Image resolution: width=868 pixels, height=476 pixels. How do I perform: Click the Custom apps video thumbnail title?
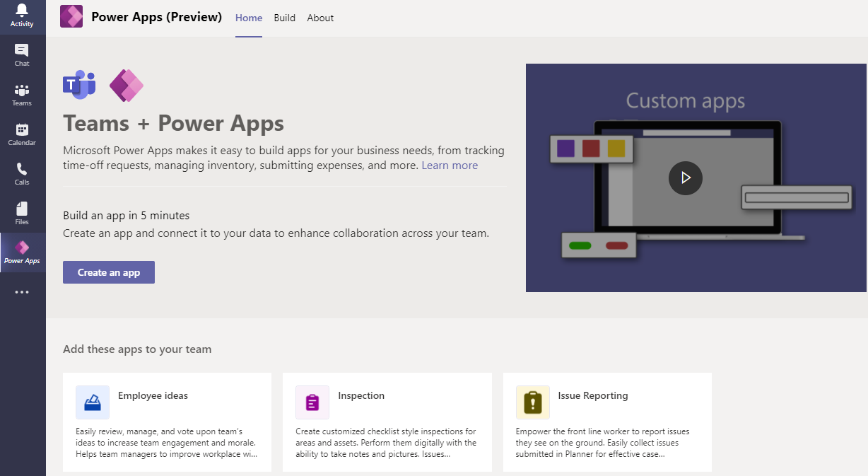[686, 100]
